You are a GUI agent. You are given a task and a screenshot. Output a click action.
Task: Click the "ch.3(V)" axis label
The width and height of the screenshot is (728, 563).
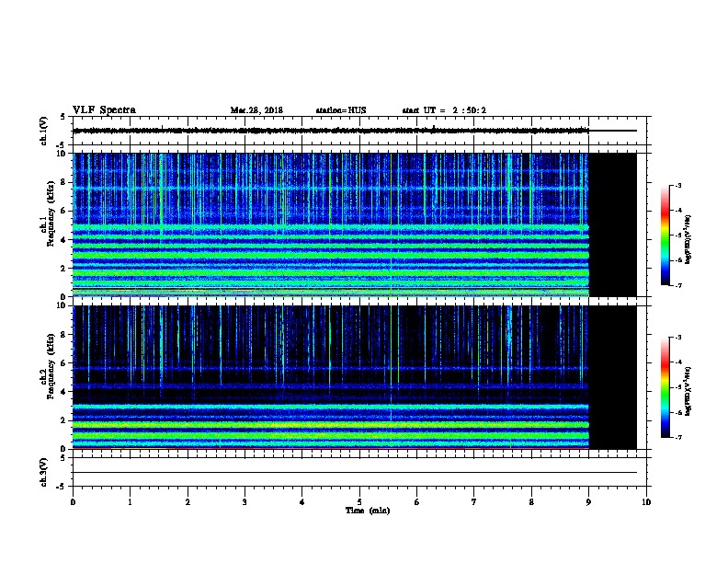pyautogui.click(x=44, y=472)
